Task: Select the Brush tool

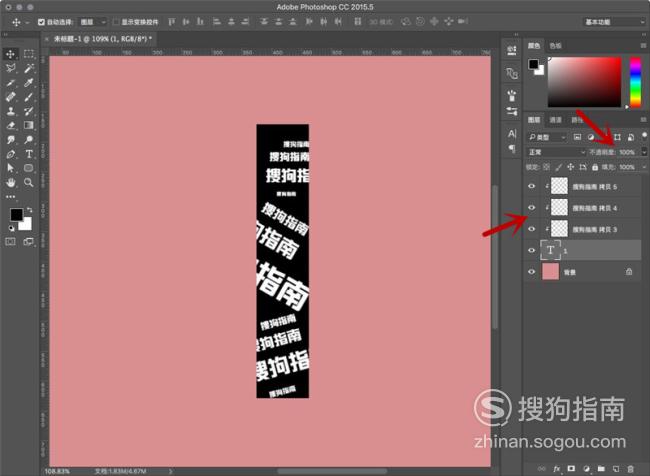Action: [29, 97]
